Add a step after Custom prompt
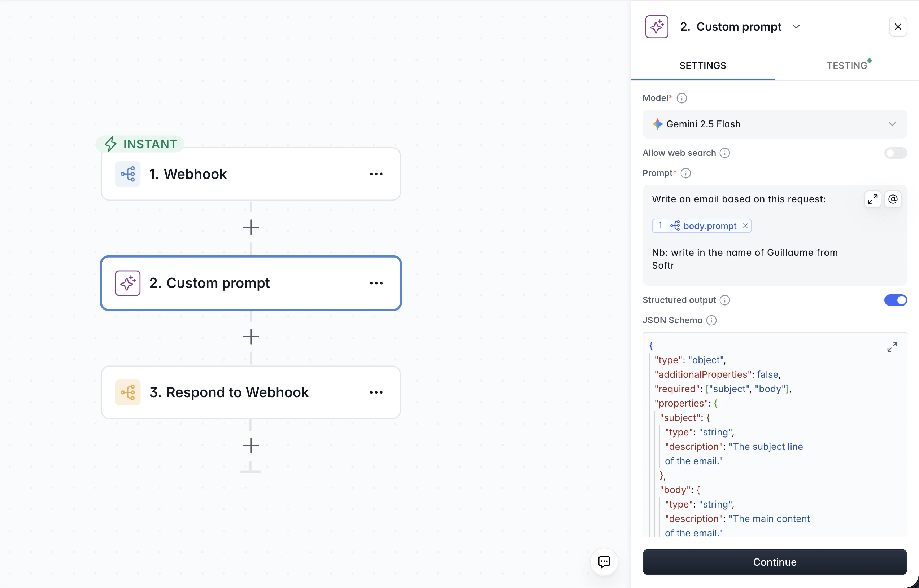 (x=251, y=336)
